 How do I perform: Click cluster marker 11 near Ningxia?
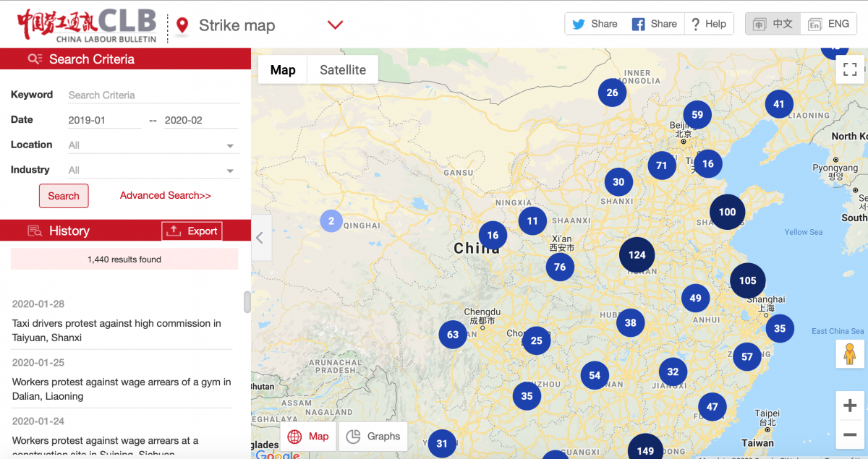[x=532, y=221]
